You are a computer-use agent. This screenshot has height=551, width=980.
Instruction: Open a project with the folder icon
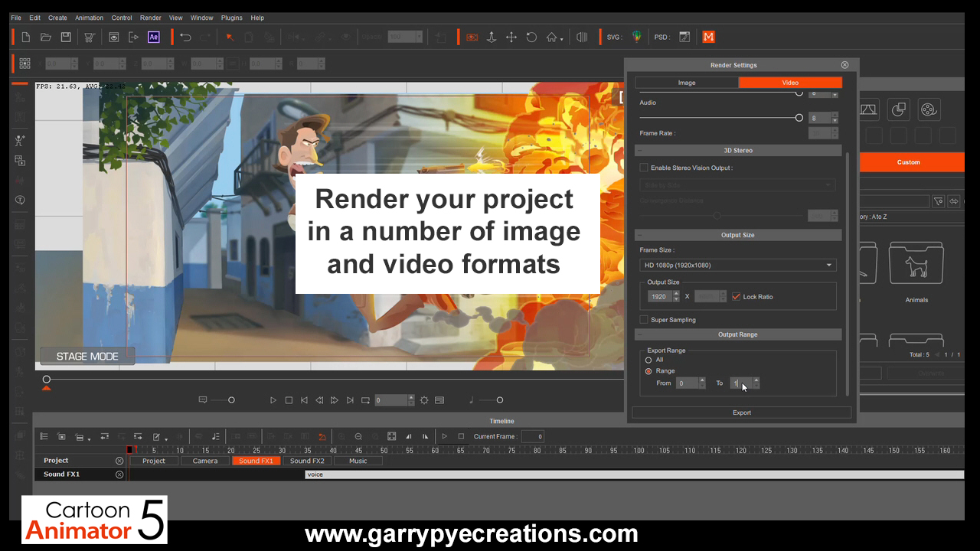[x=46, y=37]
